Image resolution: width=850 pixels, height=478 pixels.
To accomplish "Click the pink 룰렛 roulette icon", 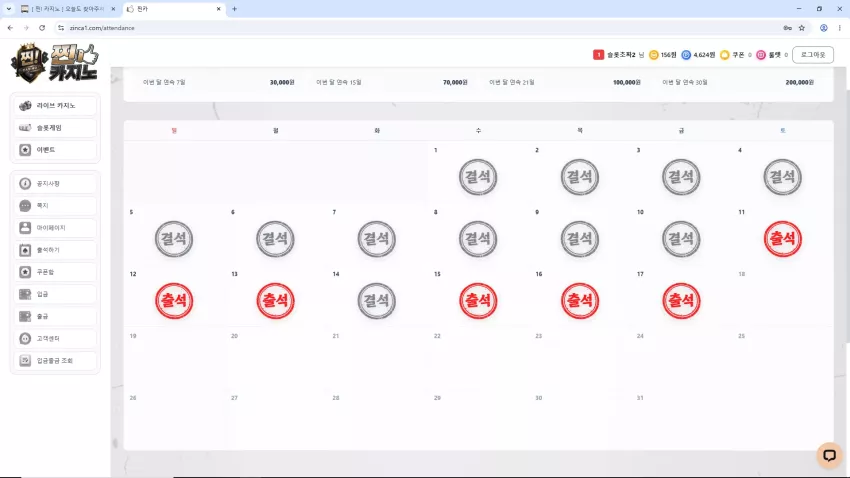I will [x=761, y=55].
